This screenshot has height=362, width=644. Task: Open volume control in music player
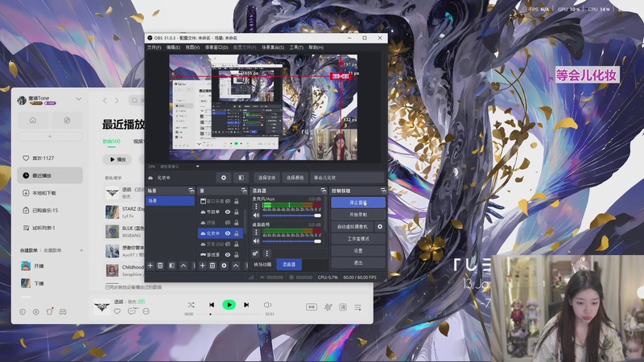267,305
